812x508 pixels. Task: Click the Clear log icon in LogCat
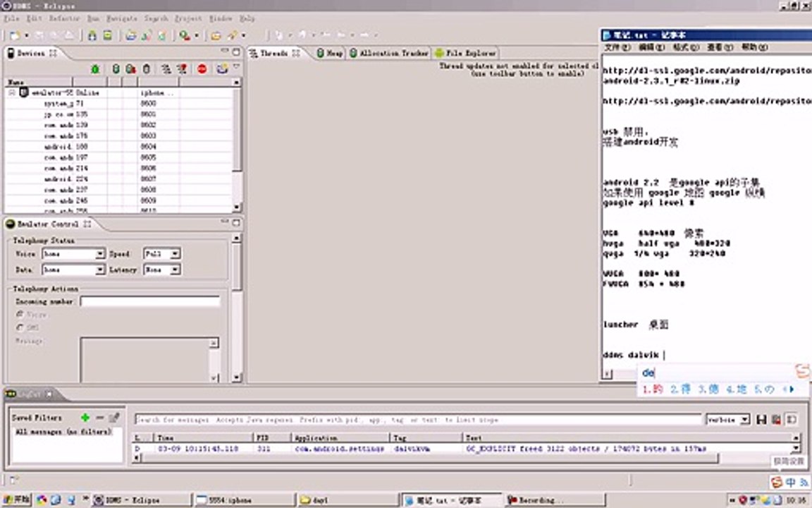click(x=776, y=419)
